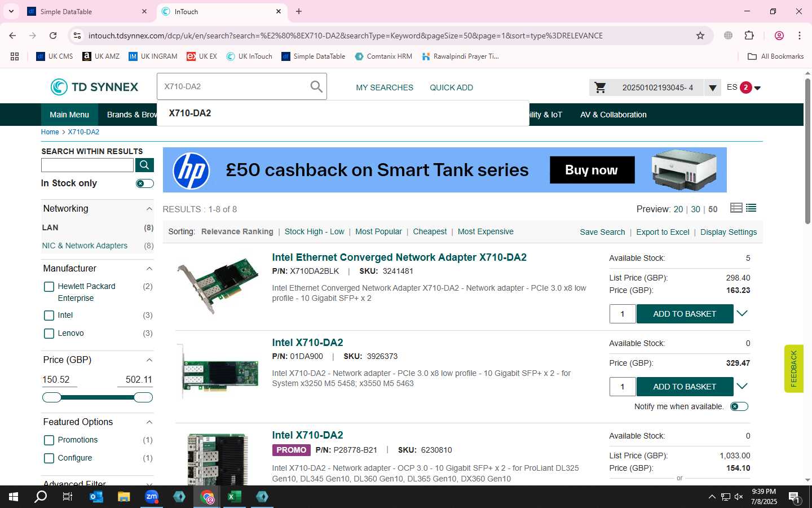Viewport: 812px width, 508px height.
Task: Add X710DA2BLK adapter to basket
Action: [685, 314]
